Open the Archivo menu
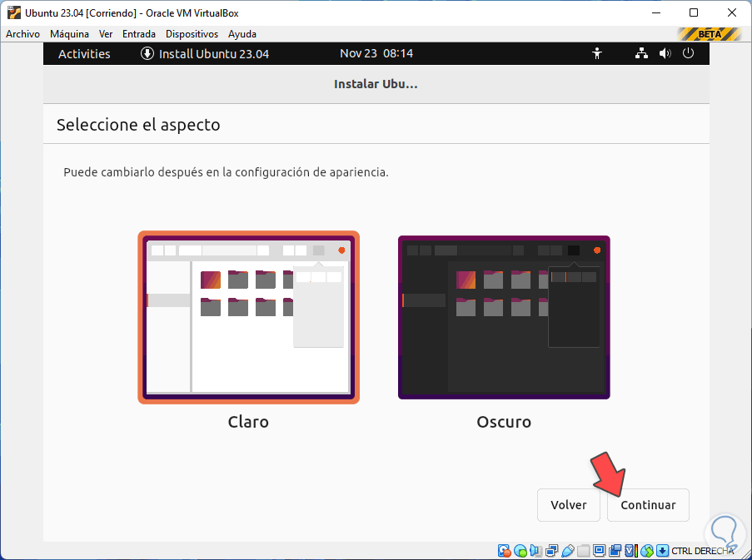This screenshot has height=560, width=752. pos(22,34)
